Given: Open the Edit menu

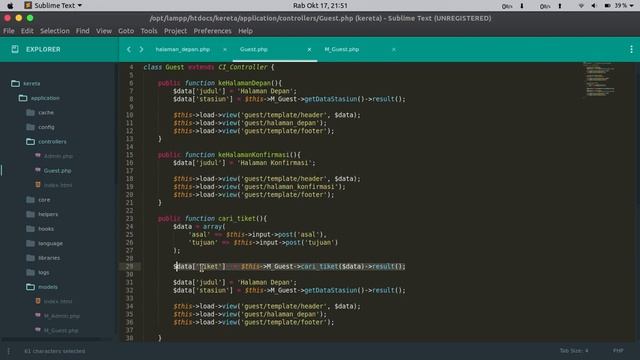Looking at the screenshot, I should pyautogui.click(x=27, y=31).
